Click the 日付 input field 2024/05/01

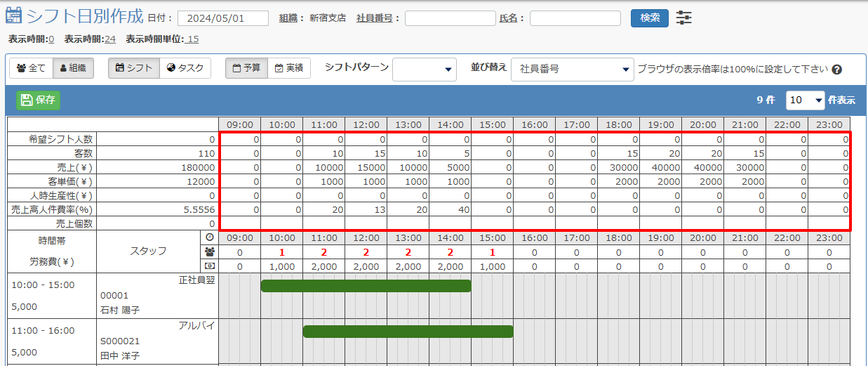click(223, 18)
